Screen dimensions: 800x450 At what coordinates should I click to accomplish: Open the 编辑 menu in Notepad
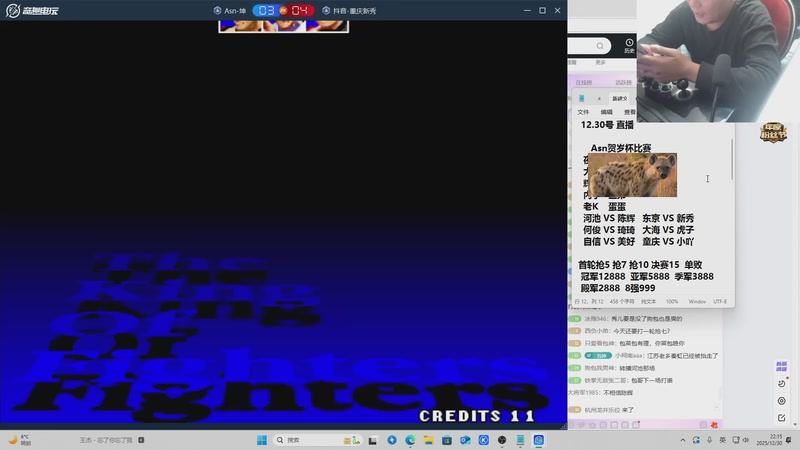click(x=606, y=112)
